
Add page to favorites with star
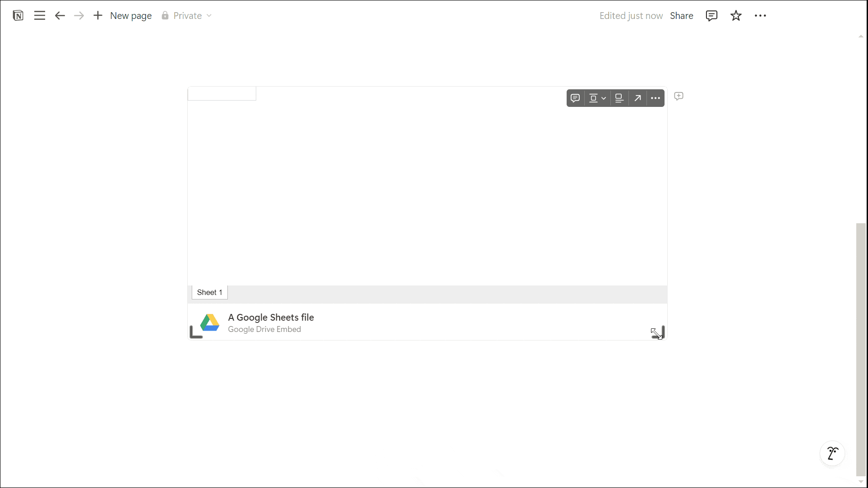(736, 16)
